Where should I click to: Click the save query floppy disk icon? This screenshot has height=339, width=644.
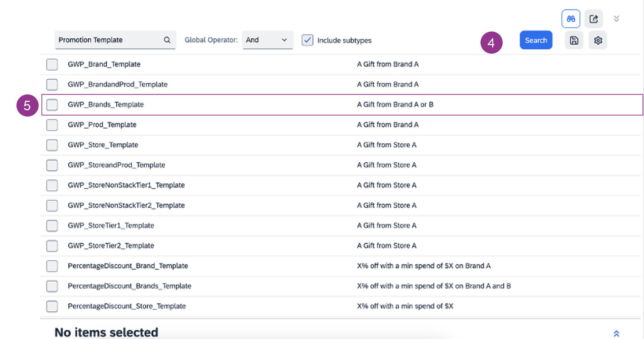(574, 40)
